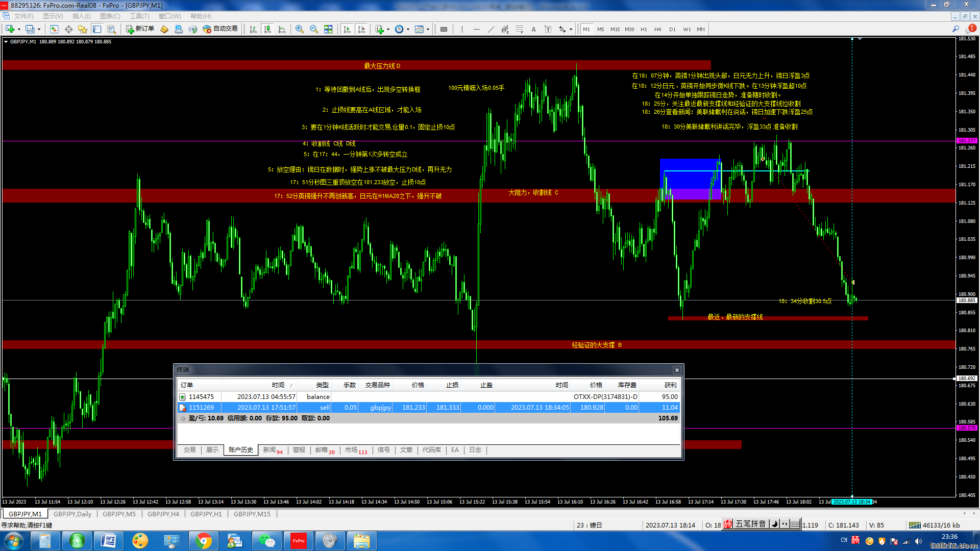Switch the chart to the D1 timeframe
The height and width of the screenshot is (551, 980).
[672, 29]
